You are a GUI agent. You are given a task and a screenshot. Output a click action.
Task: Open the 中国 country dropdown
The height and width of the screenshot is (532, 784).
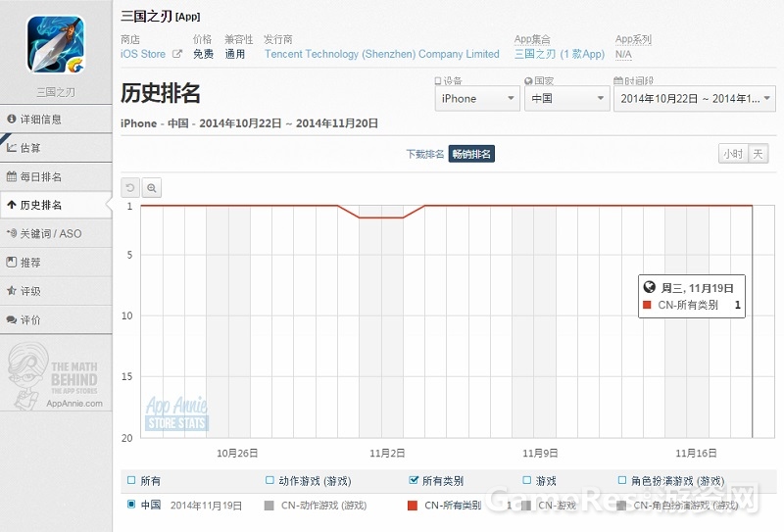(x=567, y=99)
